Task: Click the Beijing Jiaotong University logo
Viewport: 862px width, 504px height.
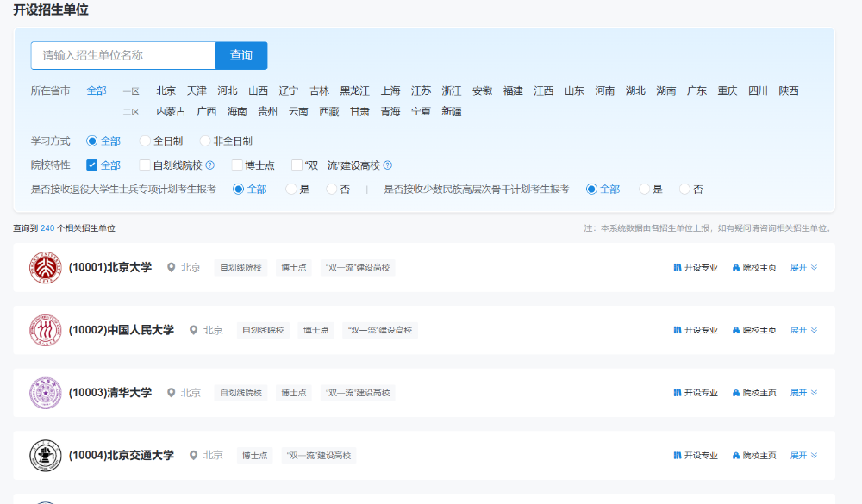Action: coord(45,455)
